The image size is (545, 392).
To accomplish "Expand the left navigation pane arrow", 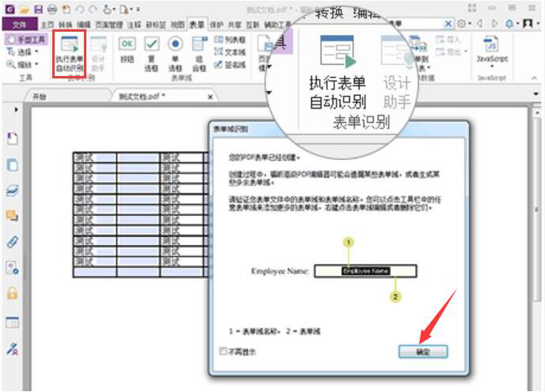I will pyautogui.click(x=16, y=109).
